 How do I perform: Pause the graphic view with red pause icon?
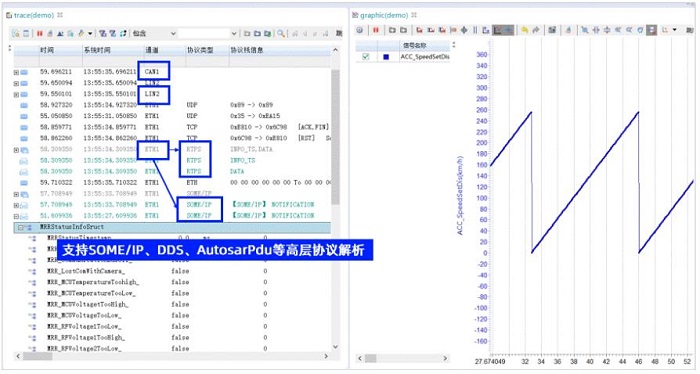376,30
